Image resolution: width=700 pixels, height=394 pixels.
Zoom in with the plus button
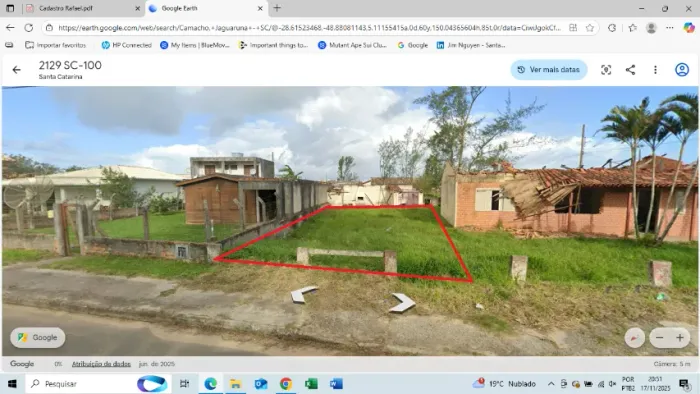[x=680, y=338]
